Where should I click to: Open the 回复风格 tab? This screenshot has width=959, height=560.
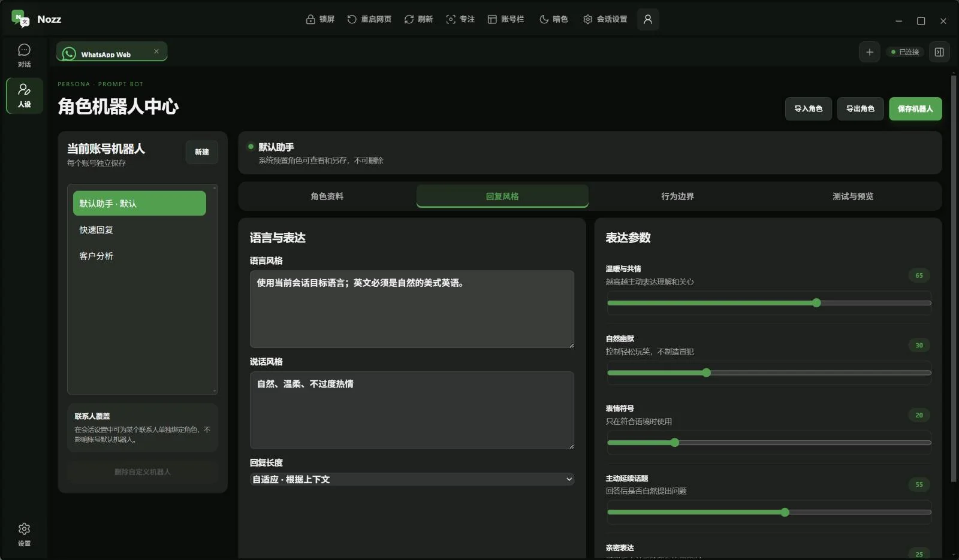(x=502, y=196)
